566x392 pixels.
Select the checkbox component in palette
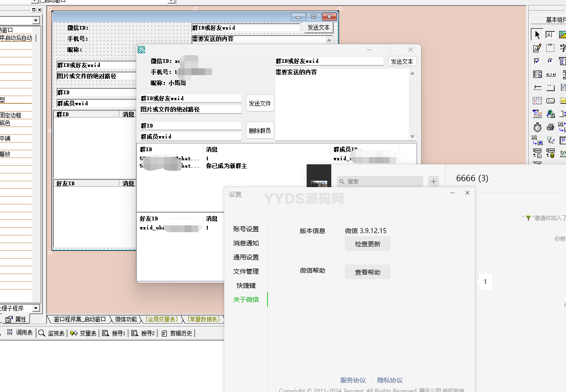click(537, 61)
